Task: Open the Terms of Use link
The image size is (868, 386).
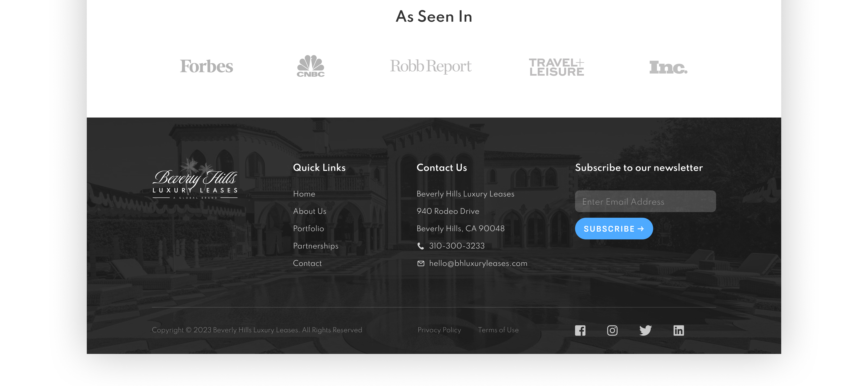Action: coord(498,330)
